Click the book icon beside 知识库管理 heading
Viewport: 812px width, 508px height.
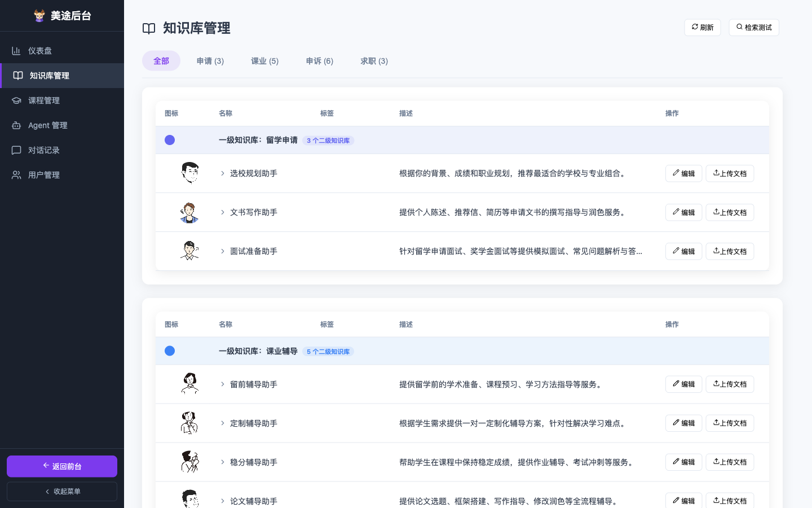tap(149, 29)
